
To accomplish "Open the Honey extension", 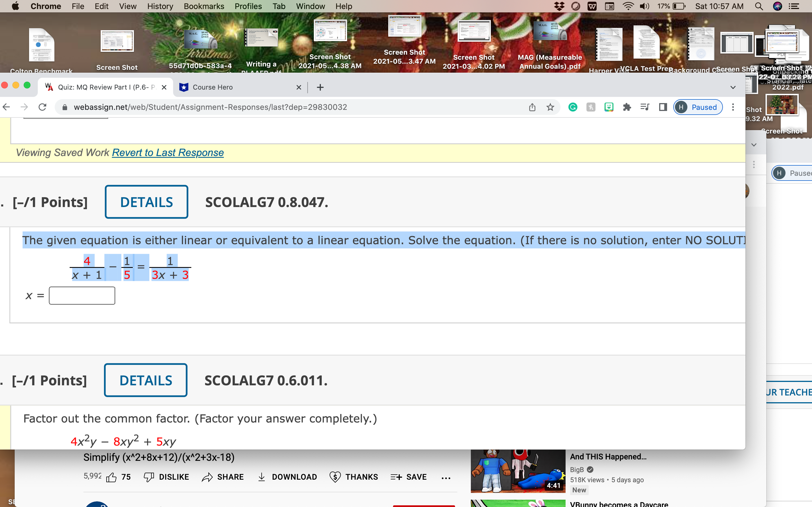I will tap(591, 107).
